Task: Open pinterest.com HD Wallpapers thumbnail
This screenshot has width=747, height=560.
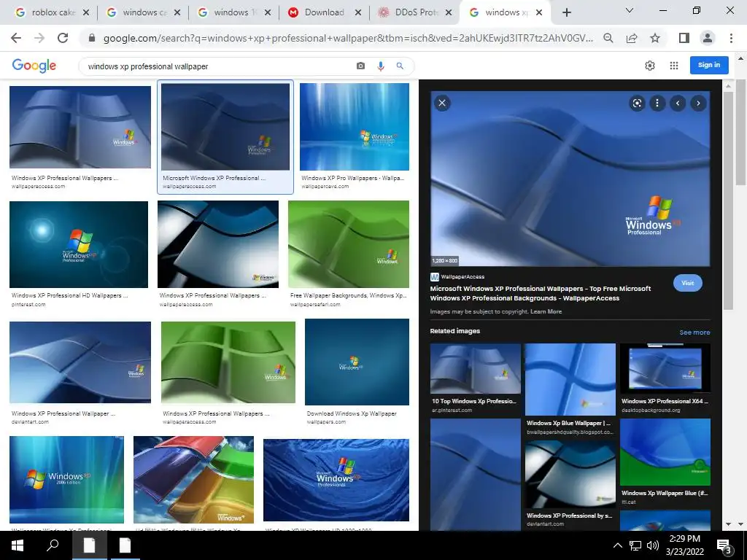Action: coord(79,244)
